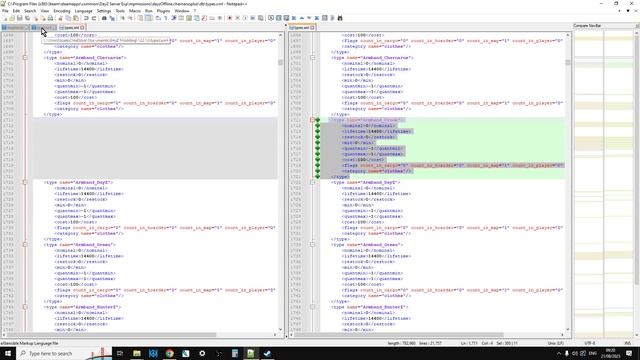This screenshot has width=640, height=360.
Task: Open the File menu
Action: coord(5,11)
